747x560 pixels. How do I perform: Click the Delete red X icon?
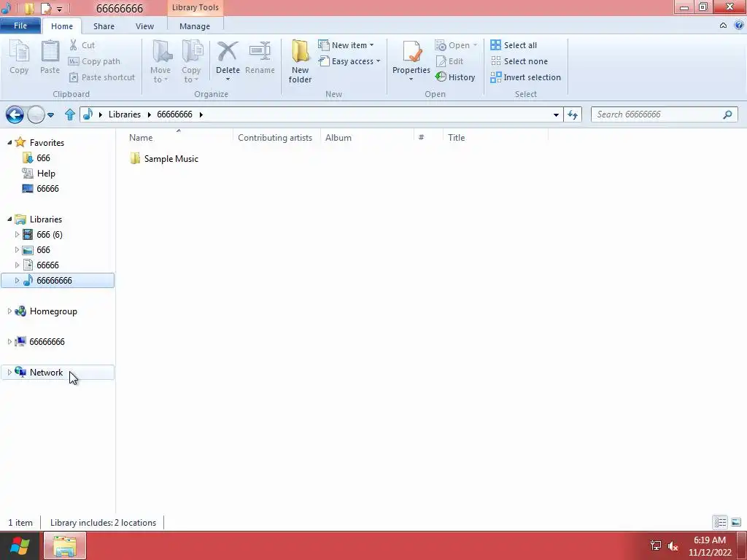228,52
